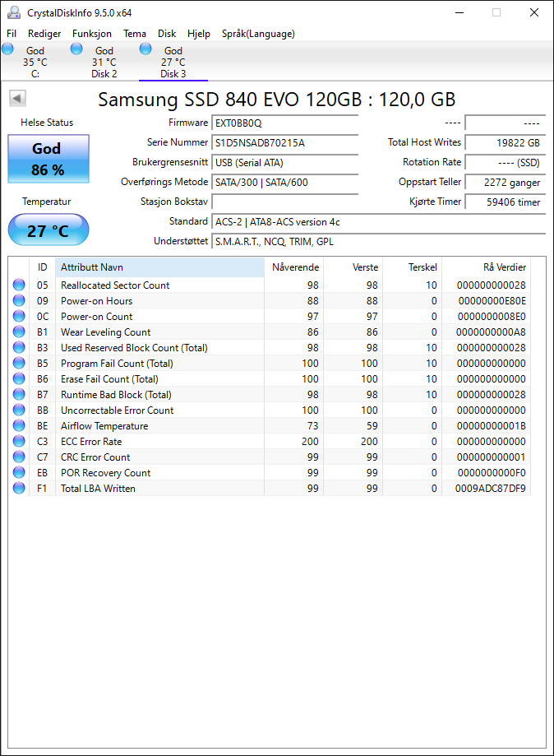The height and width of the screenshot is (756, 554).
Task: Click the ACS-2 | ATA8-ACS version 4c field
Action: [379, 222]
